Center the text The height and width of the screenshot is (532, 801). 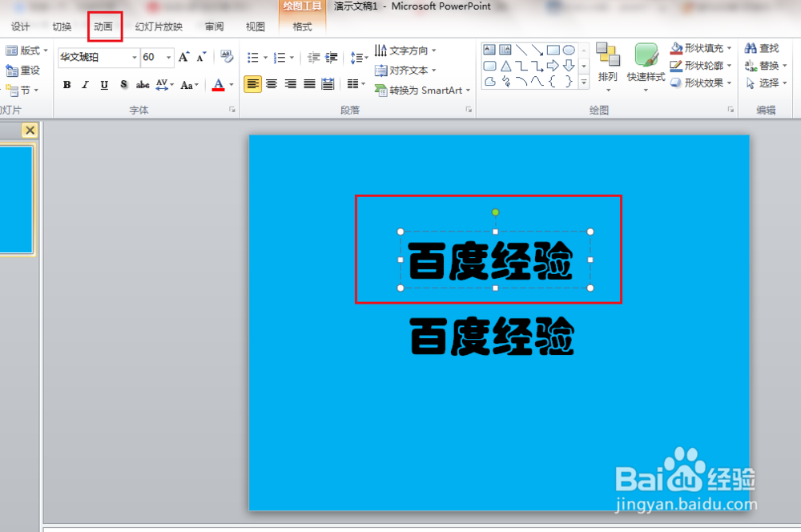point(272,84)
